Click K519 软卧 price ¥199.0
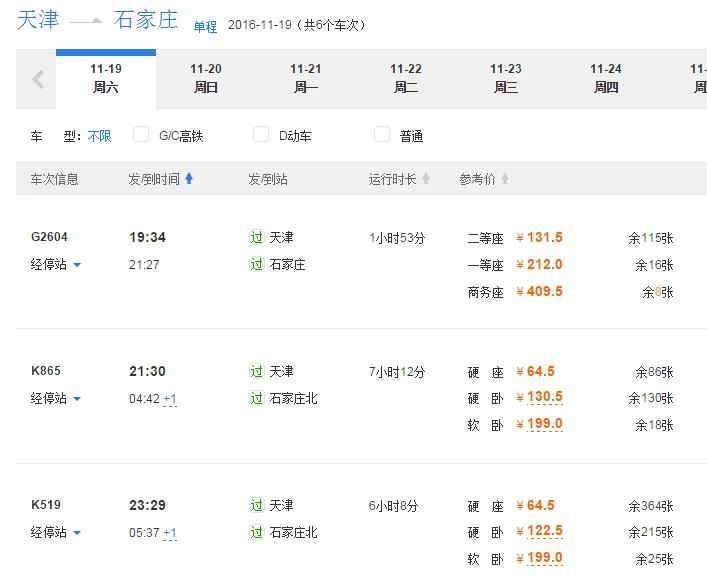Screen dimensions: 707x587 (539, 558)
